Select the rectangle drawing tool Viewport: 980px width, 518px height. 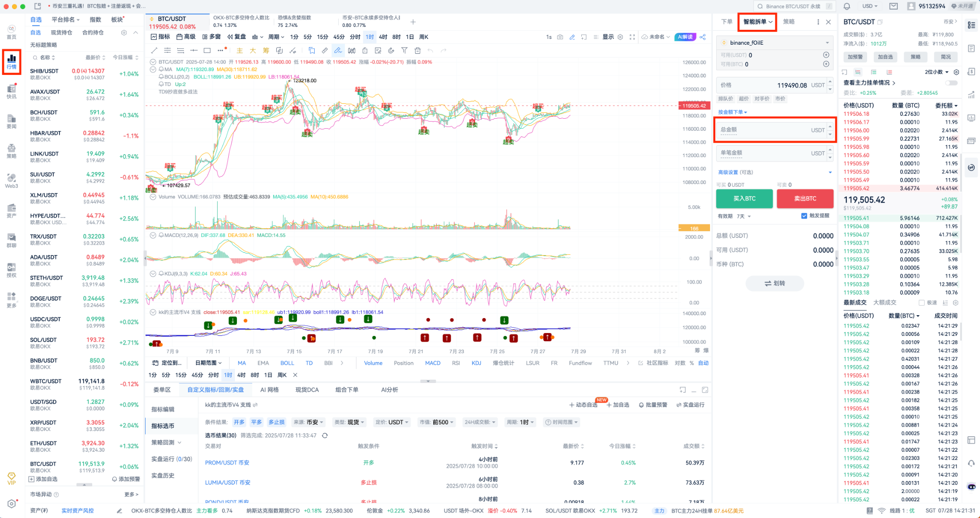click(207, 50)
